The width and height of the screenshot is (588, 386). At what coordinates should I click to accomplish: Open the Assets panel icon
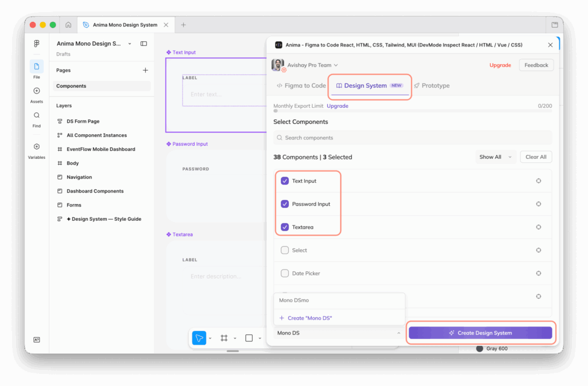36,92
